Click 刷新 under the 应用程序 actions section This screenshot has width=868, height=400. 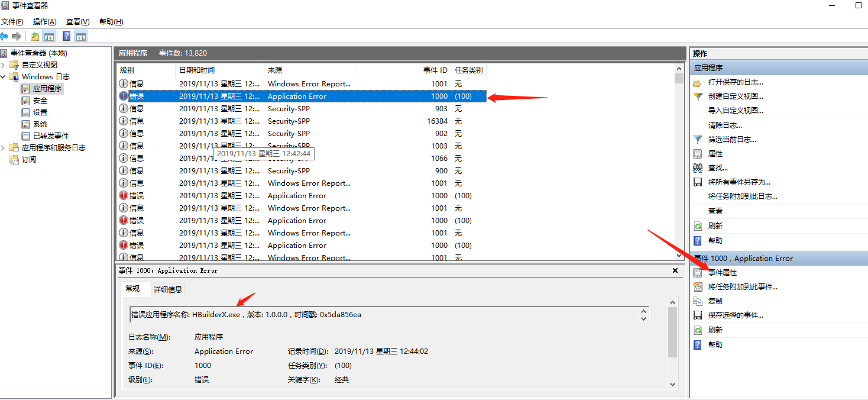click(x=715, y=226)
